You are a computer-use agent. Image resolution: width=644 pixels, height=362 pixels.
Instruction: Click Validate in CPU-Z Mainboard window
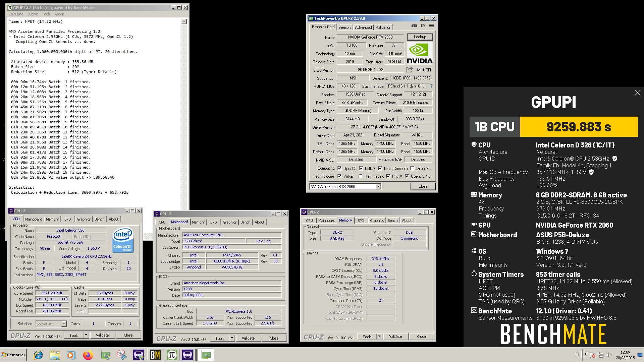coord(248,338)
